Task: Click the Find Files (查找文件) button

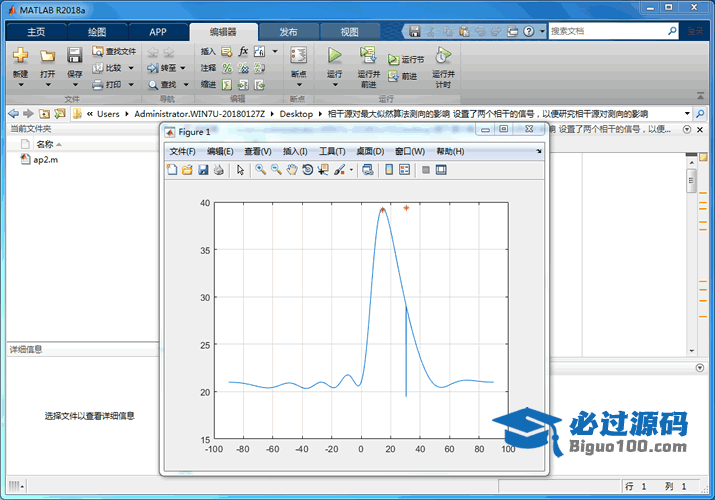Action: click(114, 51)
